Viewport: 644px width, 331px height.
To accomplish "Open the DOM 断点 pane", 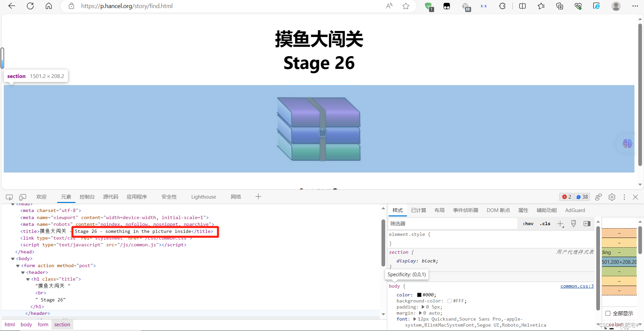I will [x=498, y=210].
